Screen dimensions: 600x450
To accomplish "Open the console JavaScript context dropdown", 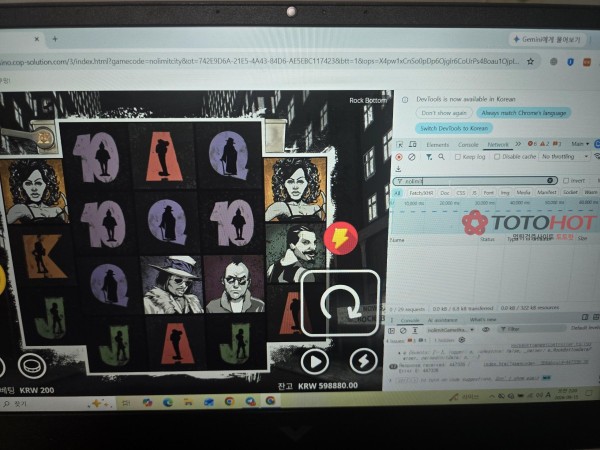I will 450,329.
